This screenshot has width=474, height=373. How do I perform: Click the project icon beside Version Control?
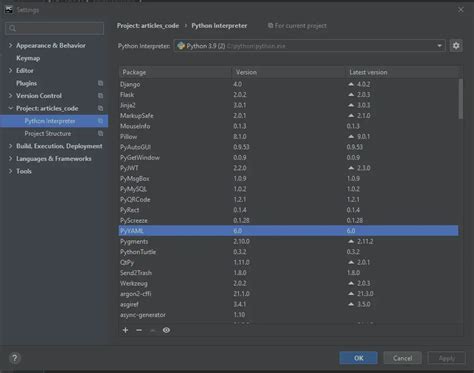(x=100, y=96)
